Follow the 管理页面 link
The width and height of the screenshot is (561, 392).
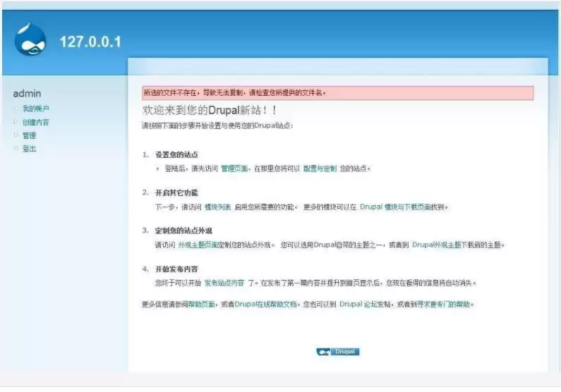pyautogui.click(x=234, y=169)
